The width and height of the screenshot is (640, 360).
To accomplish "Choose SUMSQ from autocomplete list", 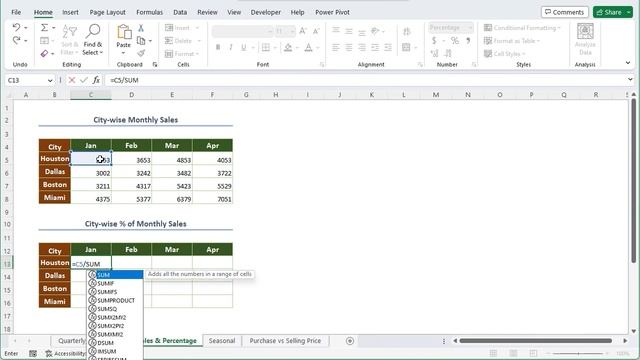I will pos(116,309).
